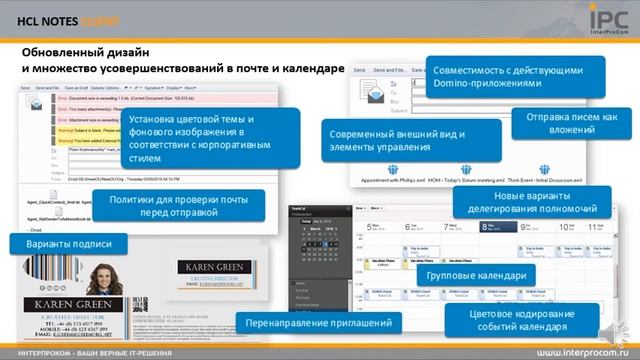Image resolution: width=640 pixels, height=360 pixels.
Task: Click the QR code in Karen Green signature
Action: [140, 304]
